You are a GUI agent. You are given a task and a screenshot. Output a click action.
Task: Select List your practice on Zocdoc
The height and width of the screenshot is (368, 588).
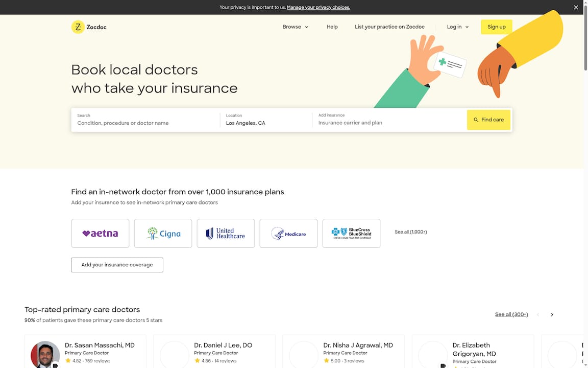click(x=389, y=27)
